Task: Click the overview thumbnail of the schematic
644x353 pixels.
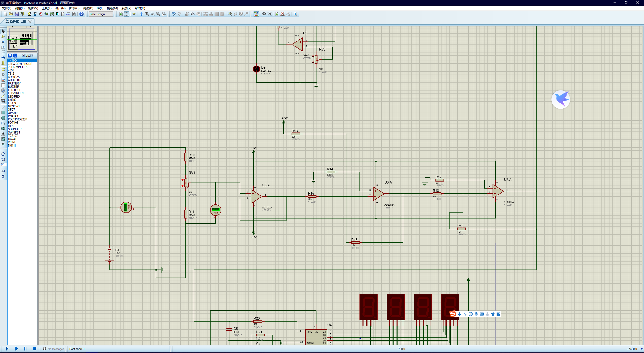Action: (x=22, y=39)
